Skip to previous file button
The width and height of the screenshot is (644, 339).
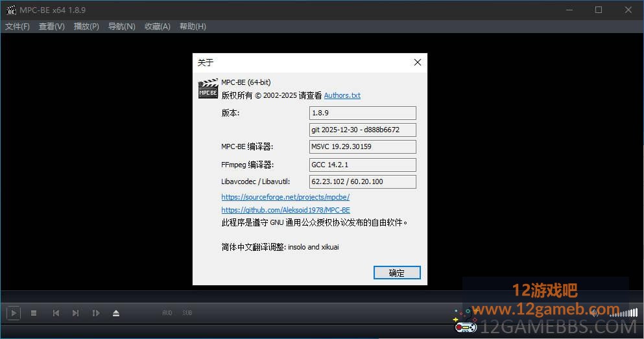click(x=56, y=313)
